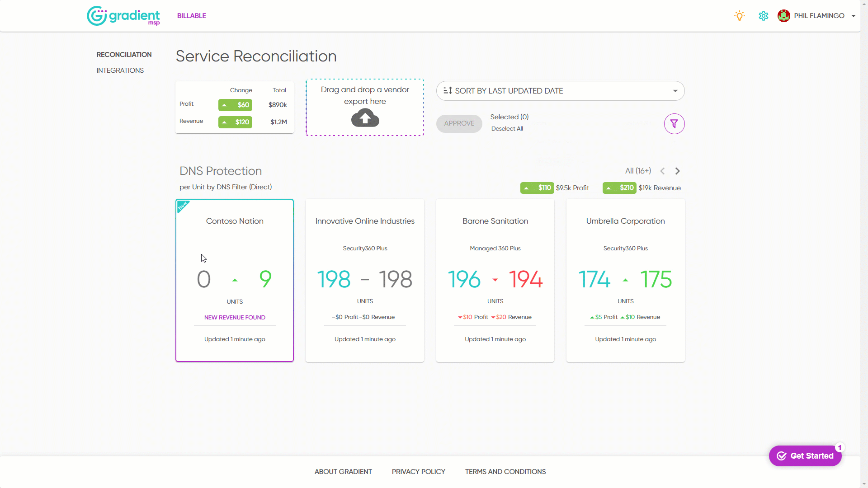Select the Umbrella Corporation card

(625, 280)
